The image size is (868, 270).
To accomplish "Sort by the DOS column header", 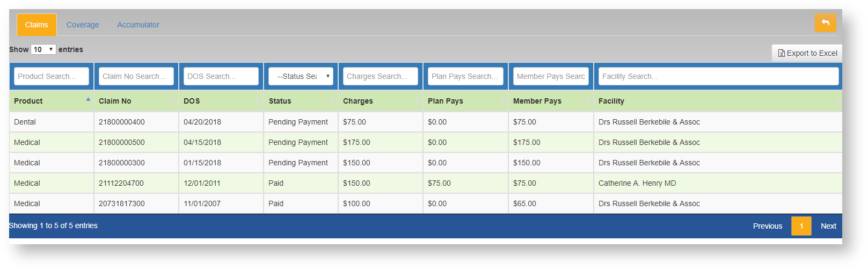I will coord(221,101).
